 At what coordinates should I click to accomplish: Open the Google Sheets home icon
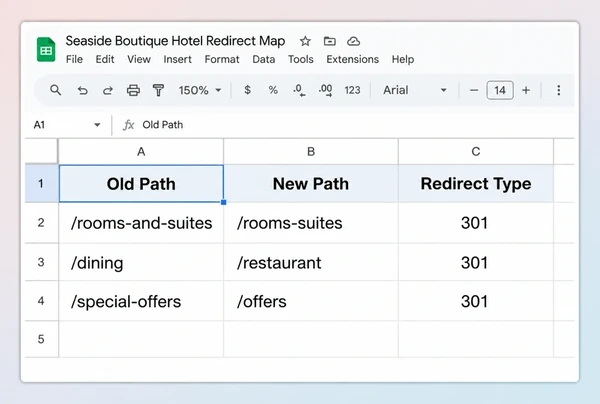point(46,49)
